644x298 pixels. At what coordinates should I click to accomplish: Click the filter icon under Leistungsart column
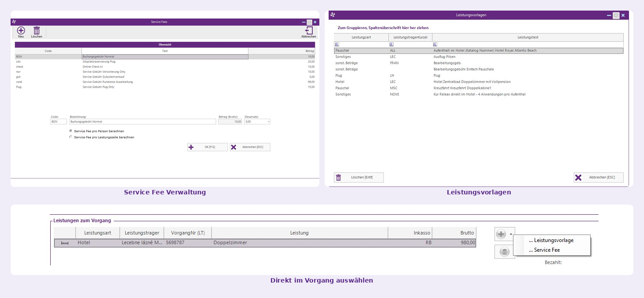pyautogui.click(x=337, y=44)
